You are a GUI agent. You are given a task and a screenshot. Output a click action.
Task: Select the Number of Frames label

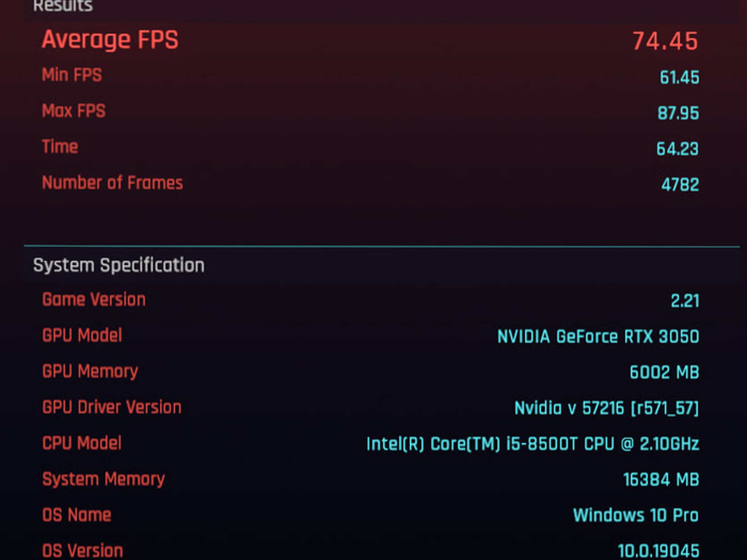point(112,183)
